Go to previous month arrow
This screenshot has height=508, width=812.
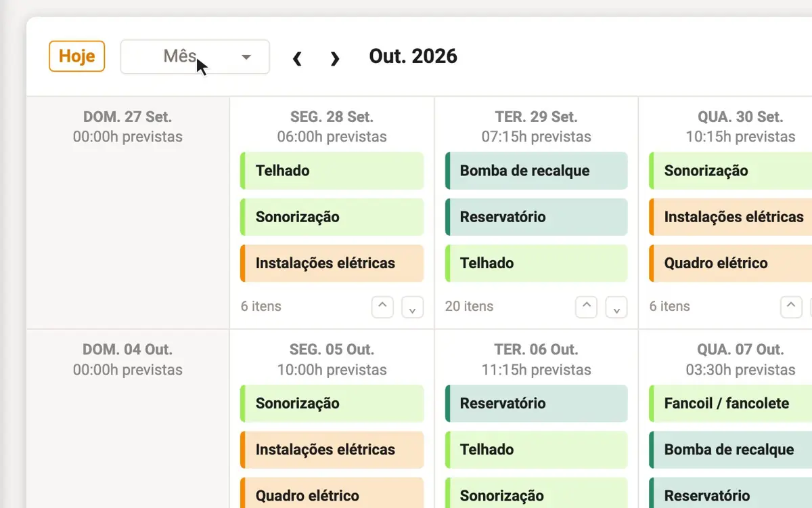tap(297, 58)
